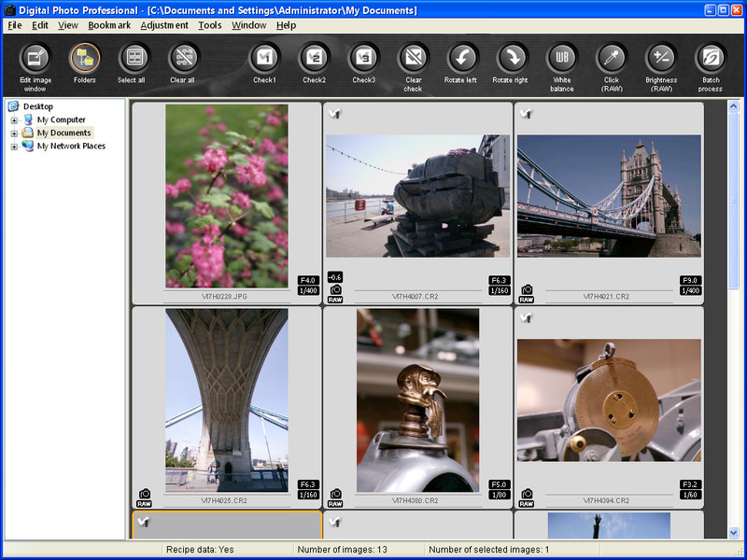This screenshot has width=747, height=560.
Task: Open the Bookmark menu
Action: [109, 25]
